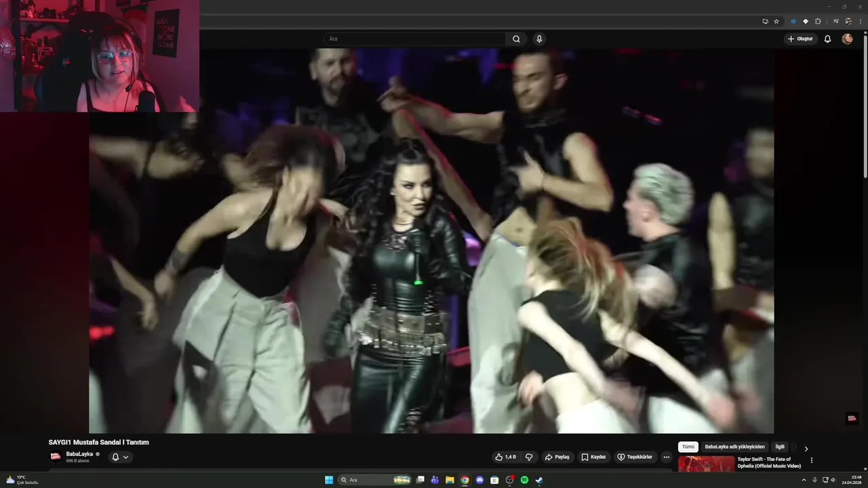Open File Explorer from the taskbar
The height and width of the screenshot is (488, 868).
(x=450, y=480)
